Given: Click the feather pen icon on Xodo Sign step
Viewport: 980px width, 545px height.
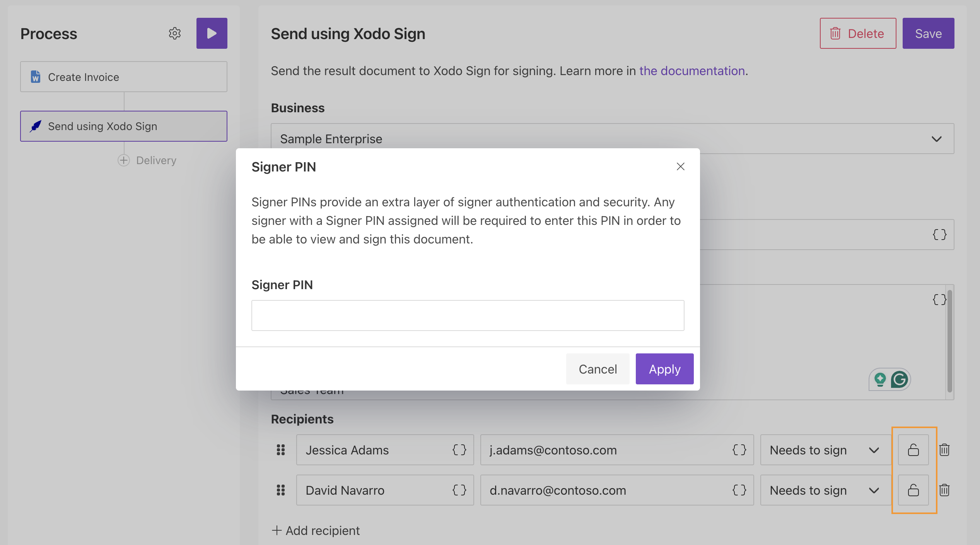Looking at the screenshot, I should coord(36,126).
